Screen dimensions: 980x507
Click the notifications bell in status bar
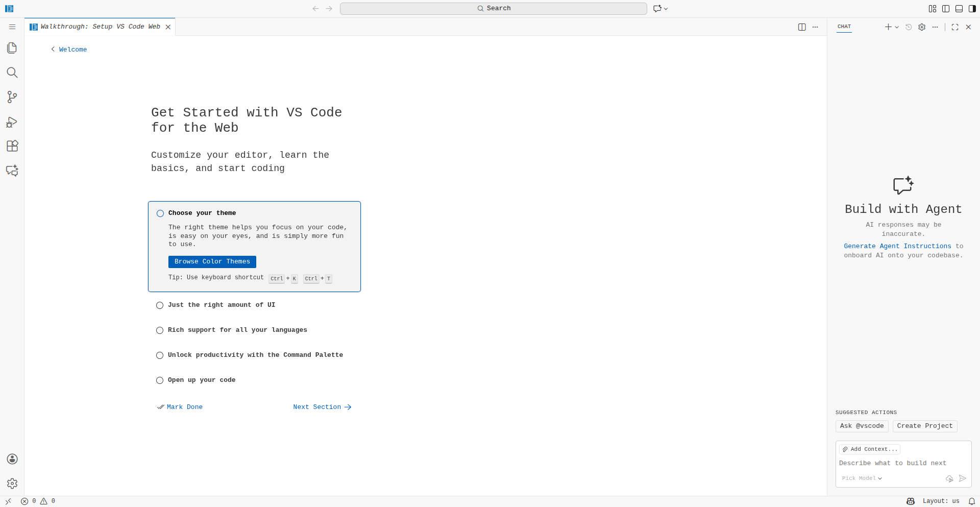coord(972,501)
